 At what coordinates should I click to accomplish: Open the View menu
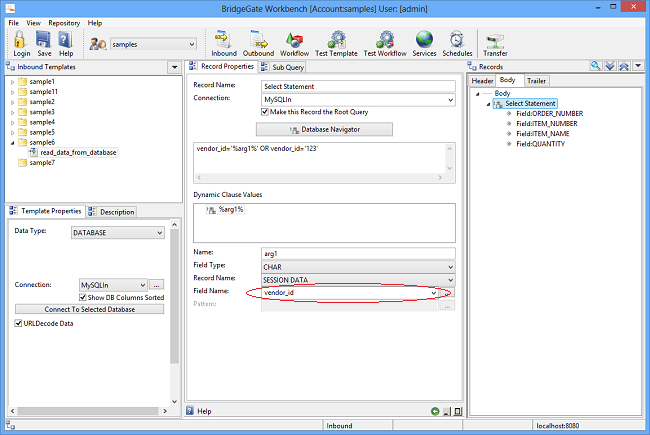[34, 23]
